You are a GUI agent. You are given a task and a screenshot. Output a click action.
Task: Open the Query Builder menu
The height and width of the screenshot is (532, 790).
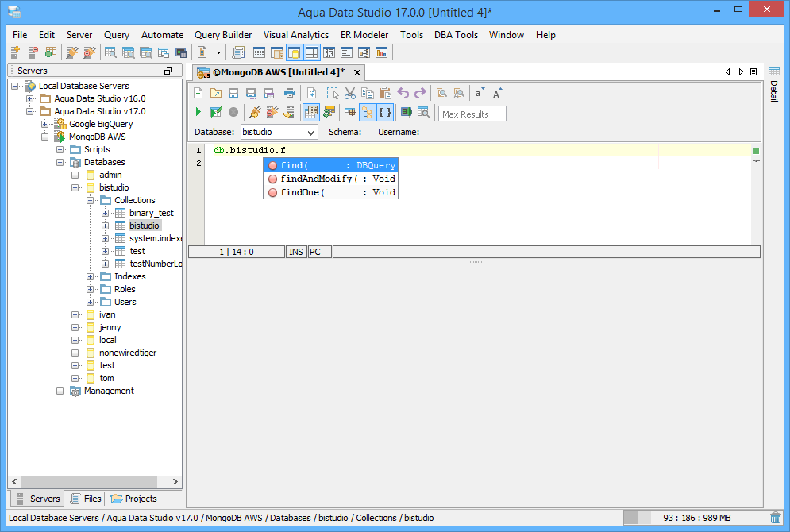223,35
